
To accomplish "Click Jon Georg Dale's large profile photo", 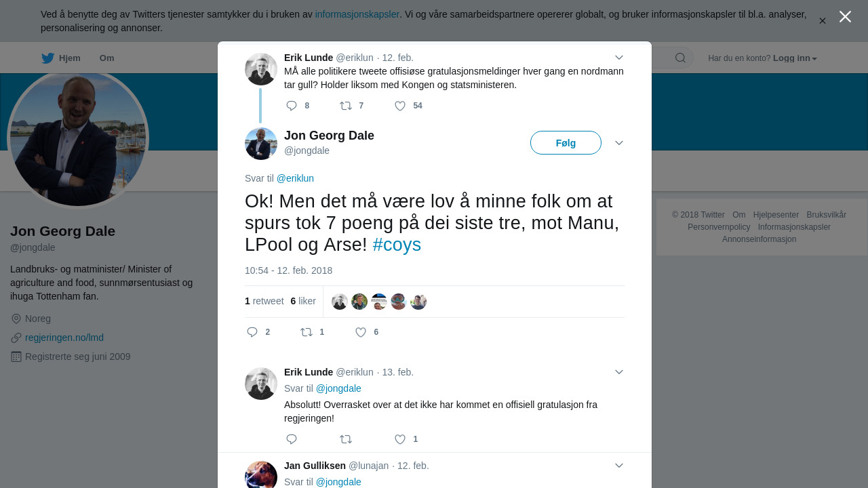I will pyautogui.click(x=78, y=138).
